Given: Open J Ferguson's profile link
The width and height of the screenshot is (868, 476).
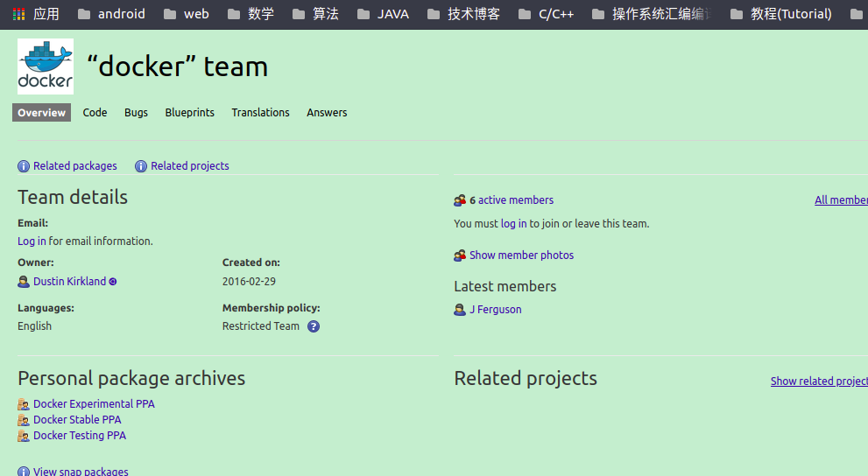Looking at the screenshot, I should (x=496, y=310).
